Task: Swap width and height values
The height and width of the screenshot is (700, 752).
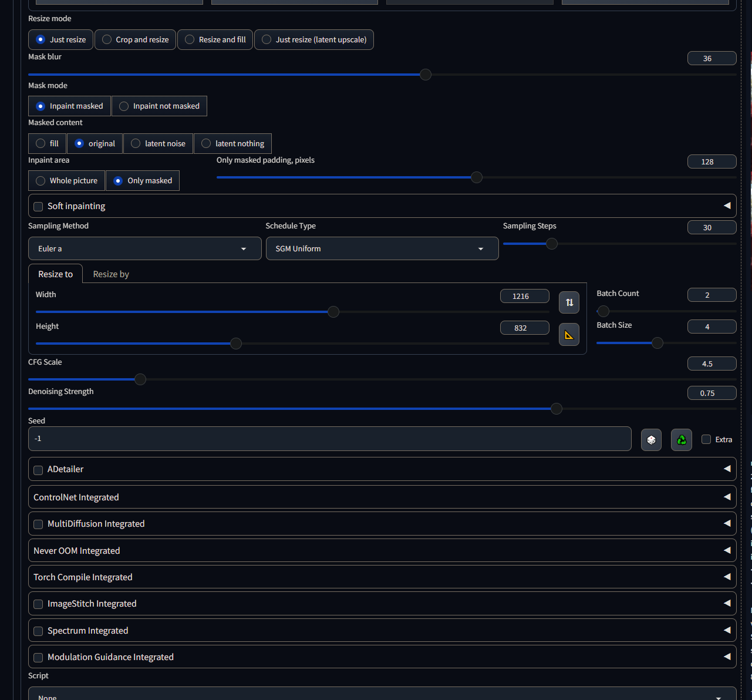Action: point(569,302)
